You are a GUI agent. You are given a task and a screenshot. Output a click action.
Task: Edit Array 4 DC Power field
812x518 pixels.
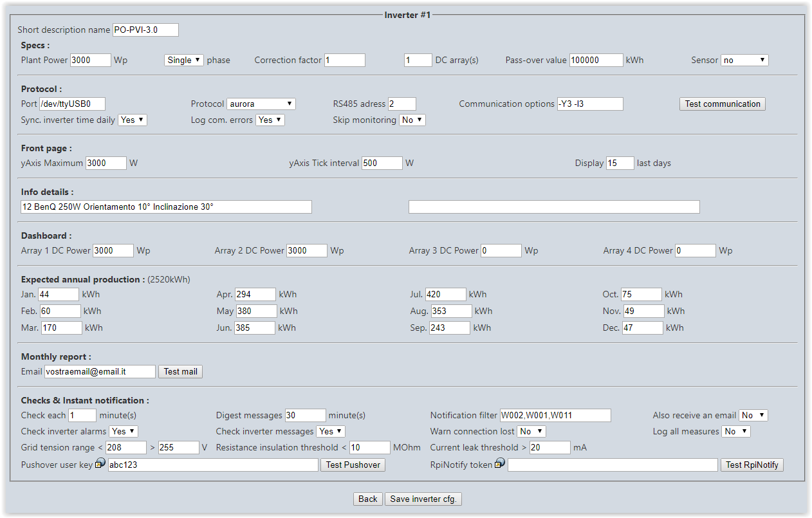pyautogui.click(x=696, y=250)
